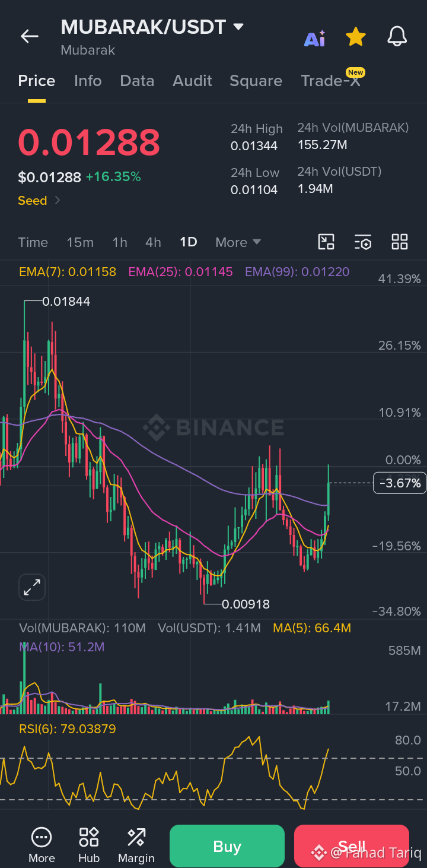This screenshot has width=427, height=868.
Task: Open price alert bell icon
Action: click(x=397, y=37)
